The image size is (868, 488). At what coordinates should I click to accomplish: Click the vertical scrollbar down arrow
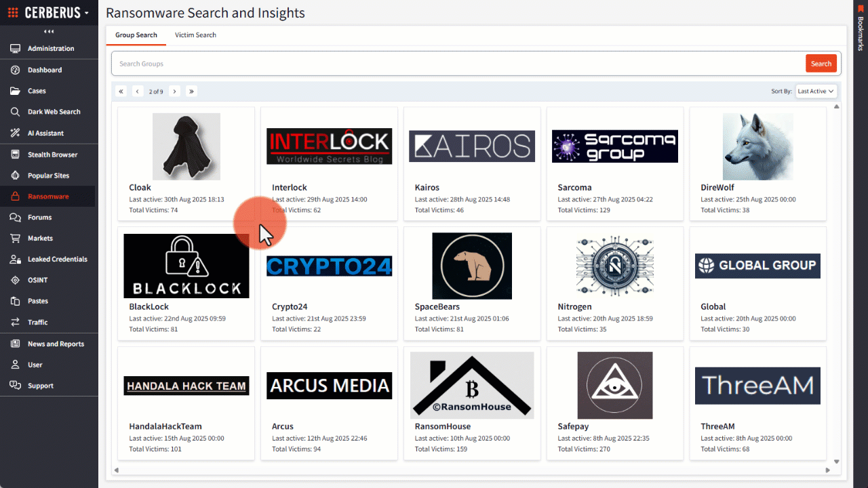(836, 462)
